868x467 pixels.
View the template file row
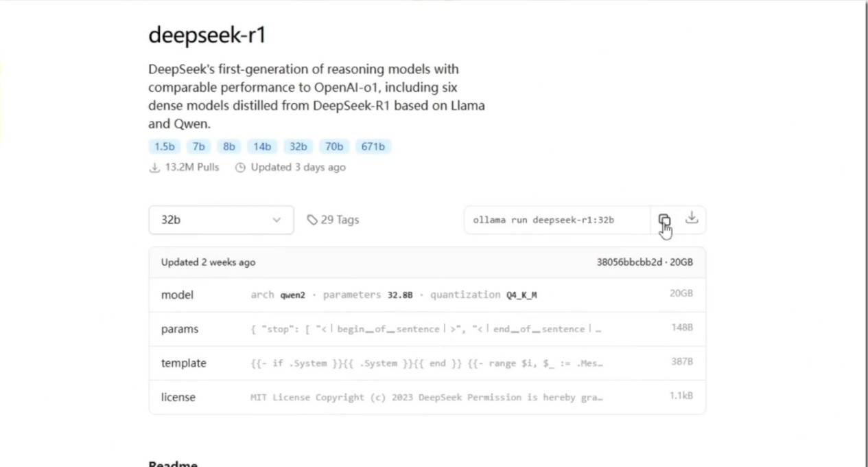coord(183,363)
